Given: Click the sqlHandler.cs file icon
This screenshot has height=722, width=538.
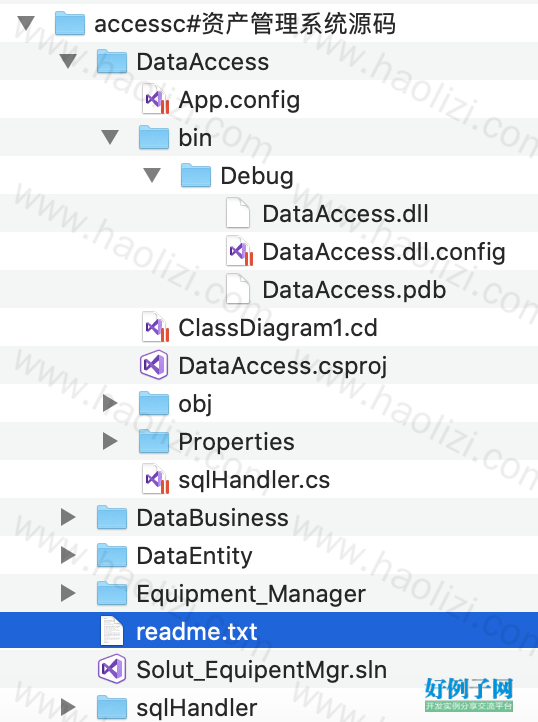Looking at the screenshot, I should 155,479.
